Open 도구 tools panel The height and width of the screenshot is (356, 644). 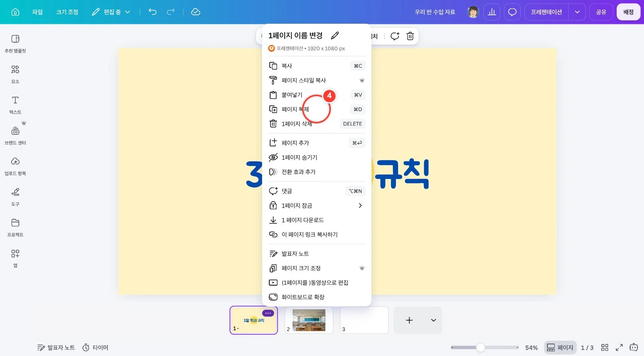click(x=15, y=197)
